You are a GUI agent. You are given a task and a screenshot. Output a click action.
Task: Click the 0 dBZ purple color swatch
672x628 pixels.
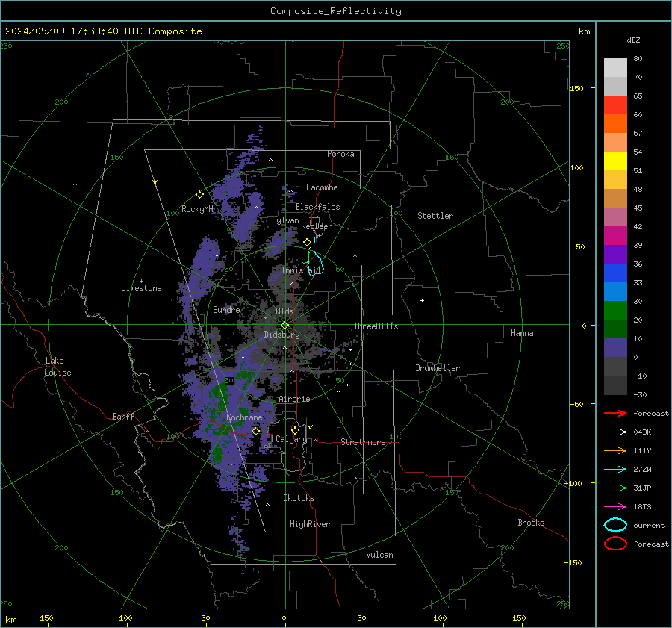(x=615, y=348)
